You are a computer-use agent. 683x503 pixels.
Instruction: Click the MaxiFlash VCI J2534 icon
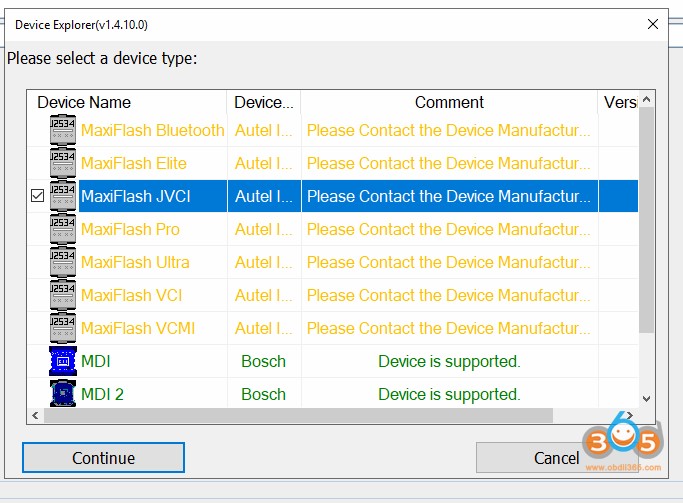pyautogui.click(x=63, y=295)
